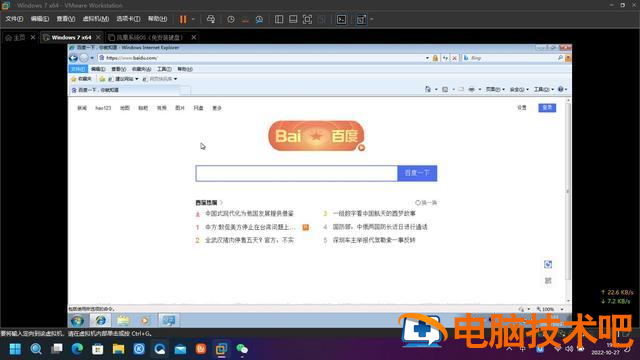Click Internet Explorer forward button
640x360 pixels.
coord(84,58)
